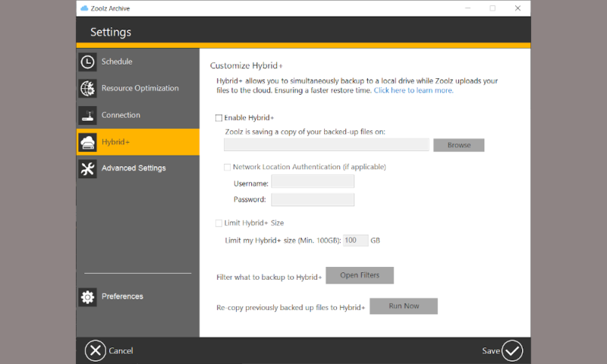Click the Save checkmark circle icon
Screen dimensions: 607x364
click(x=512, y=351)
